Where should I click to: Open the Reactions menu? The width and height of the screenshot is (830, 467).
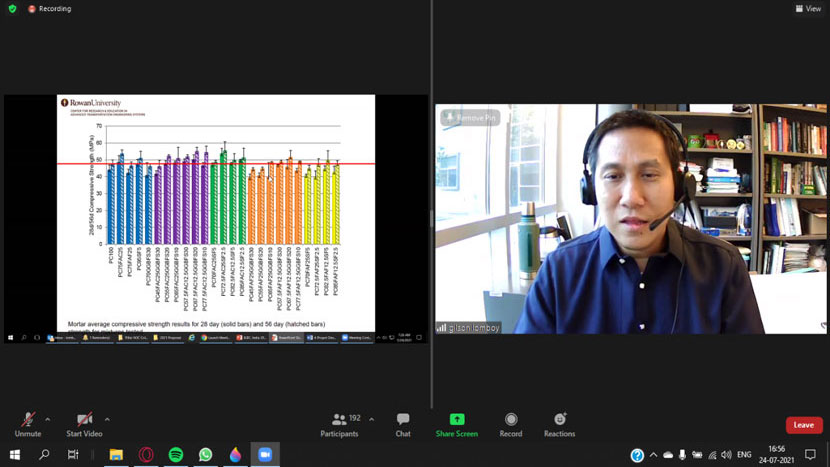[x=559, y=424]
